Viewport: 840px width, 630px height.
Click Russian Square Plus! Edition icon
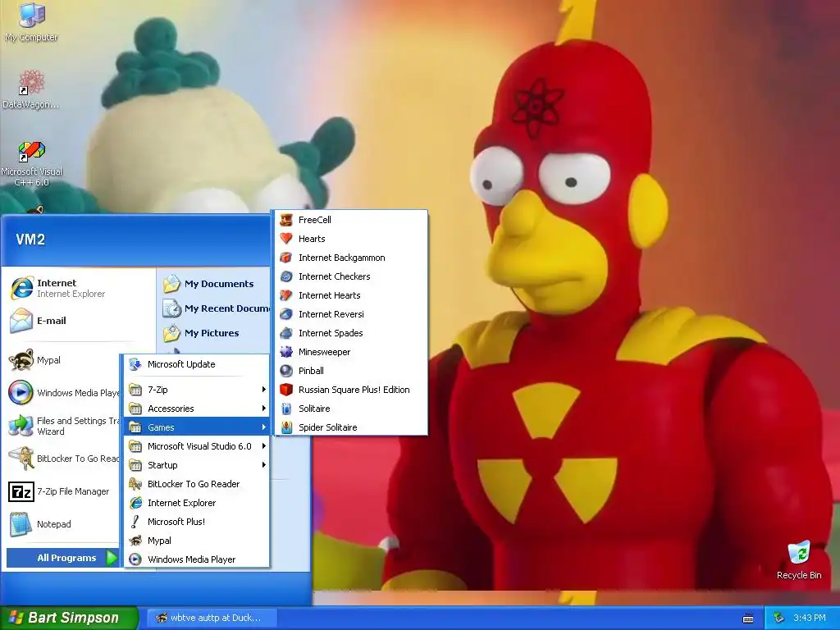coord(286,390)
